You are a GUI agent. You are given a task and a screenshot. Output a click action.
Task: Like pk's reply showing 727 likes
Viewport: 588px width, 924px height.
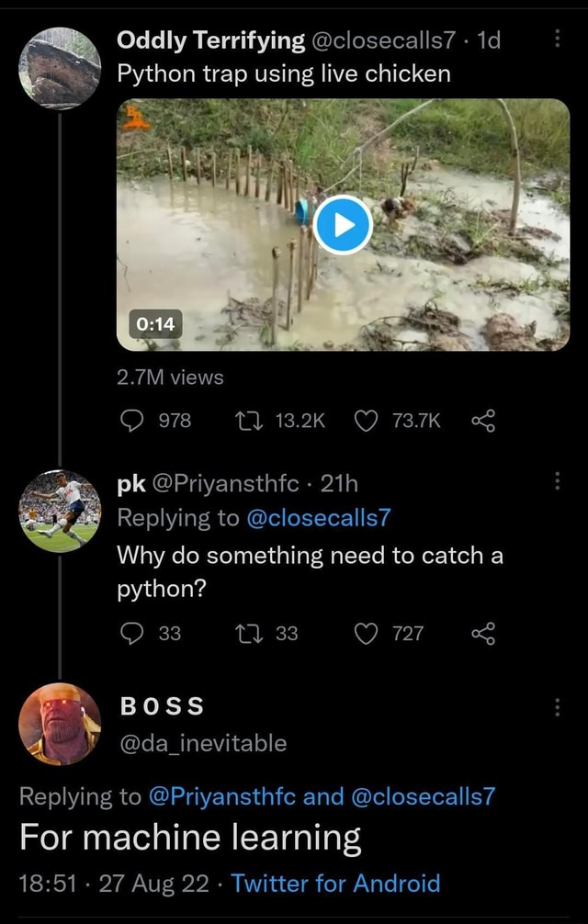(367, 633)
